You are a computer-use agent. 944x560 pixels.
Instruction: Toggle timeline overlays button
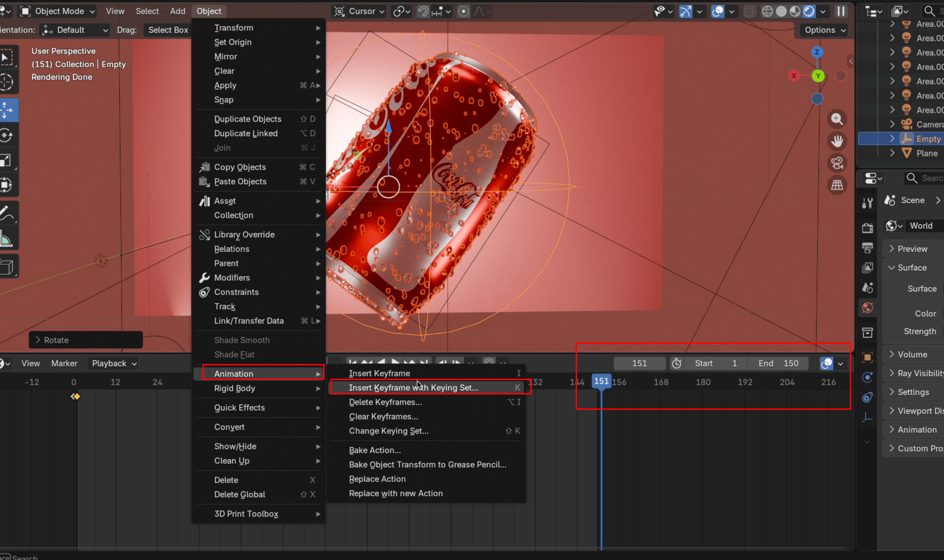coord(827,363)
